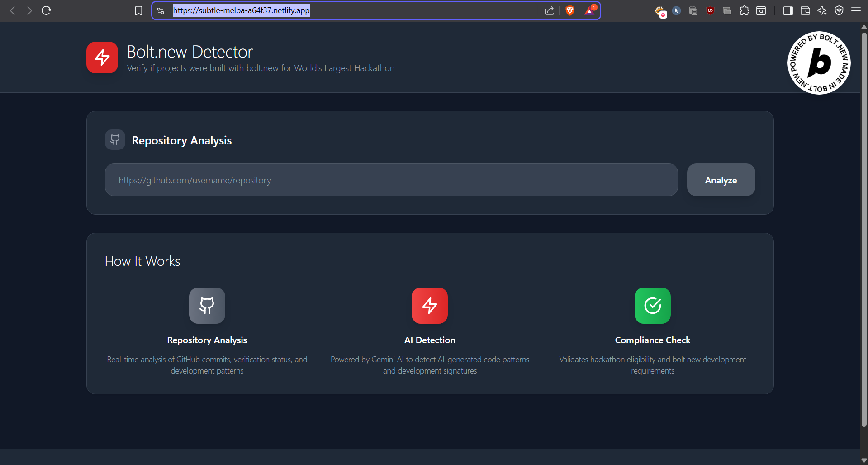Screen dimensions: 868x465
Task: Click the red Bolt lightning logo in the header
Action: tap(102, 58)
